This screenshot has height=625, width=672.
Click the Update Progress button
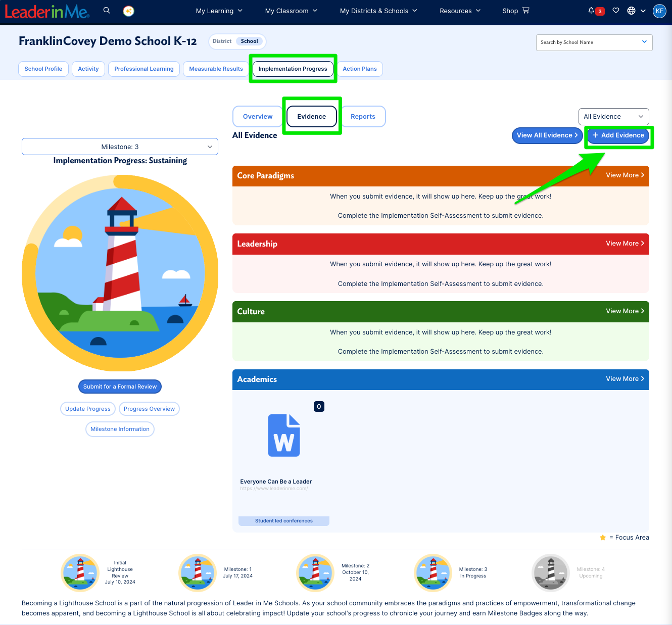click(x=88, y=409)
